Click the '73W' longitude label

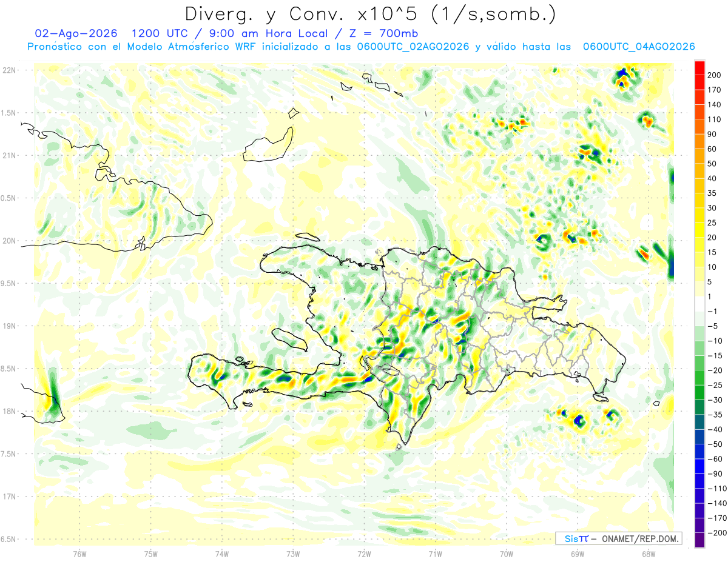[293, 554]
